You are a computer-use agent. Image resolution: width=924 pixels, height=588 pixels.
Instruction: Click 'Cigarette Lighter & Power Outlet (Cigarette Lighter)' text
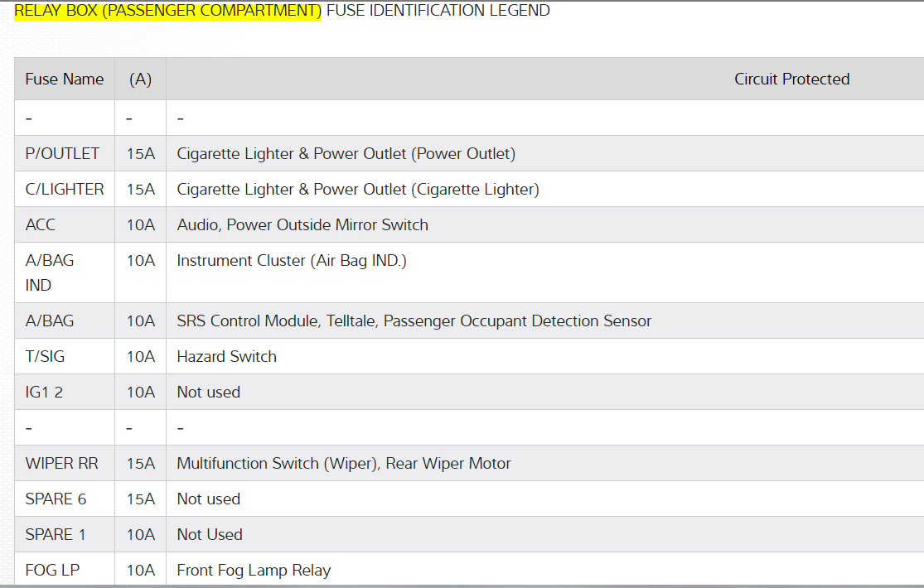point(358,189)
